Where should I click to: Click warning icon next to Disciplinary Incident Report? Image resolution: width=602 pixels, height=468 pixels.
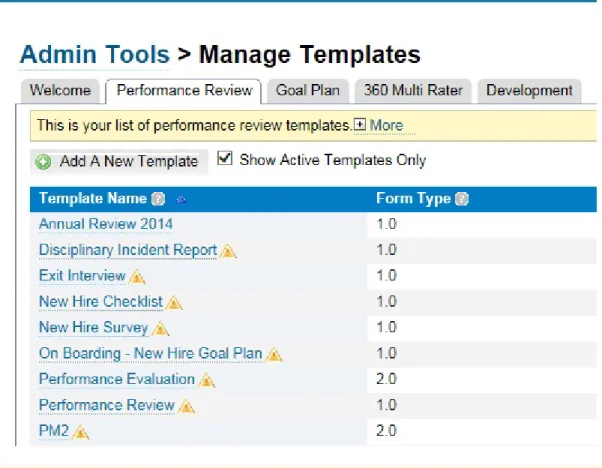(228, 251)
